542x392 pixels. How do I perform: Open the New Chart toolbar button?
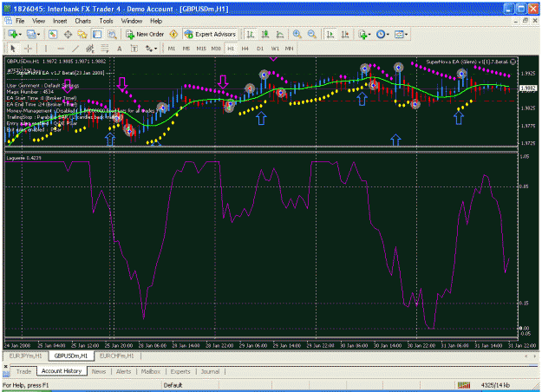tap(13, 34)
